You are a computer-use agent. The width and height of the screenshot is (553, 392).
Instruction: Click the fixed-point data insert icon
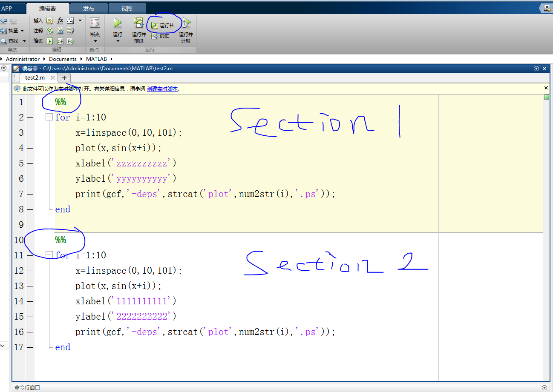[70, 20]
